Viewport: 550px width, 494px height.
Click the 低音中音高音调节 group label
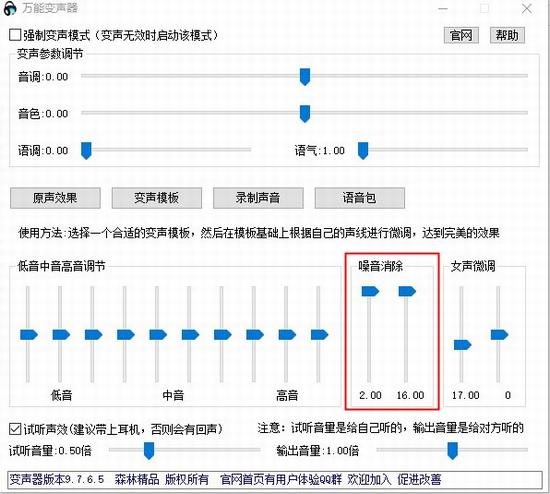61,266
